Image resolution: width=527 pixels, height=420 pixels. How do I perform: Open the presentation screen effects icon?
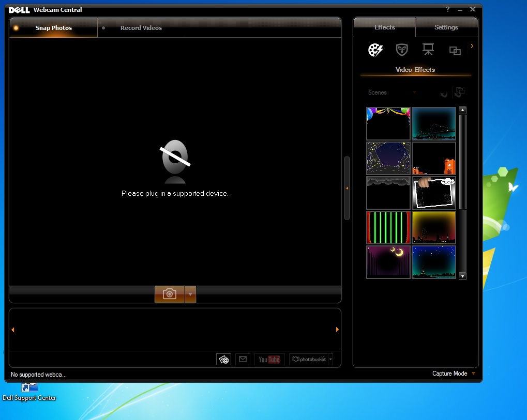(x=428, y=50)
